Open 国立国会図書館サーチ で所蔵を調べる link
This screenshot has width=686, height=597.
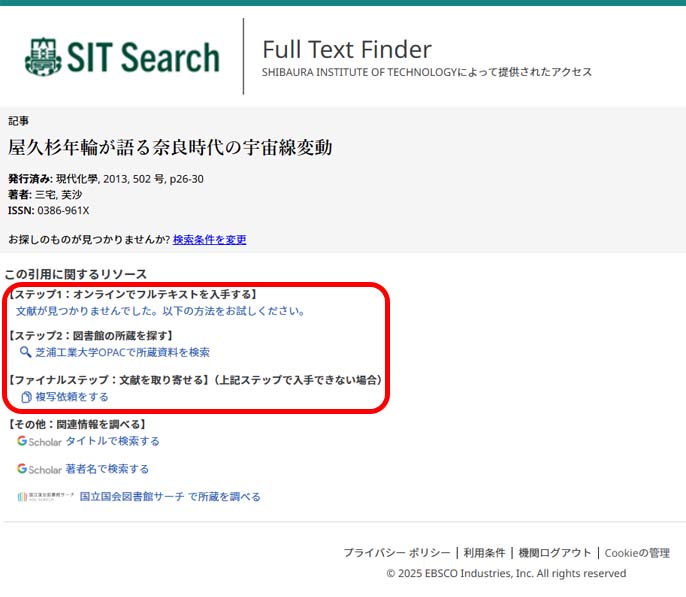[x=170, y=497]
